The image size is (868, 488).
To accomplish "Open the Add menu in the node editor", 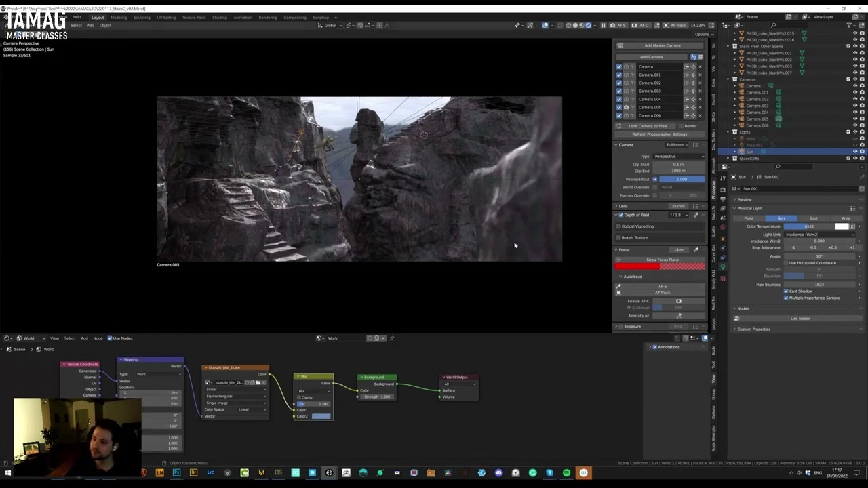I will [84, 338].
